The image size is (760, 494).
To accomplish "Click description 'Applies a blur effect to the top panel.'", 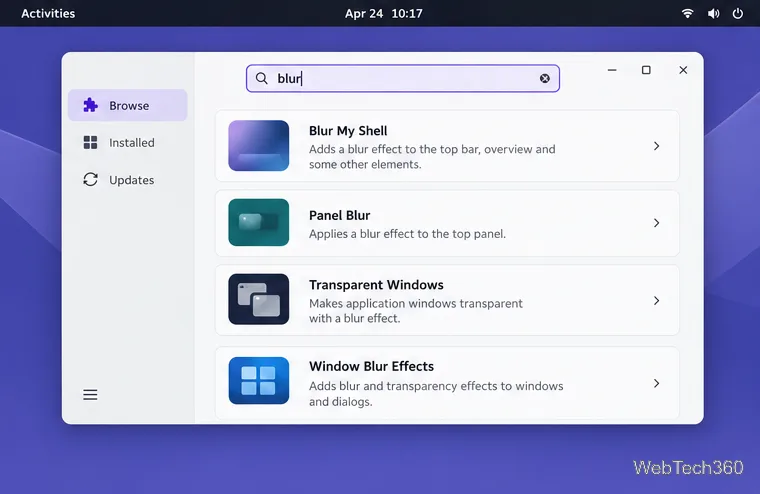I will [x=407, y=234].
